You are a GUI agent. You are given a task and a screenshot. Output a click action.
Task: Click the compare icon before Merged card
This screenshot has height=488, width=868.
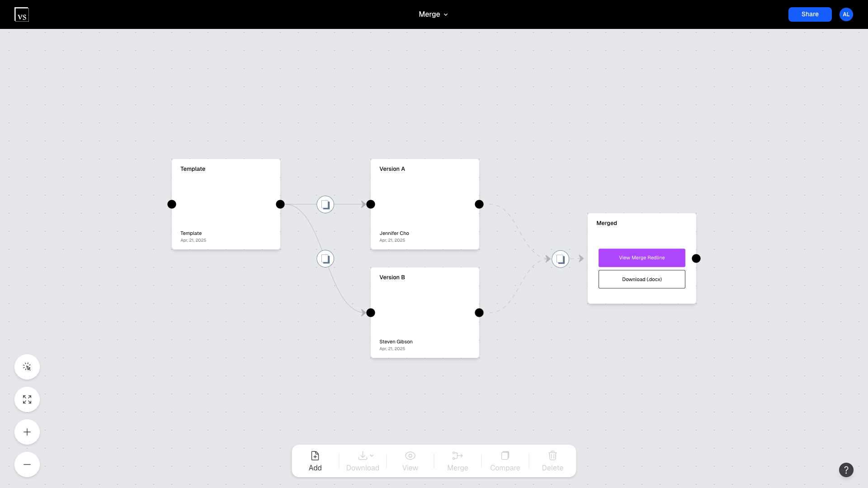(x=560, y=259)
